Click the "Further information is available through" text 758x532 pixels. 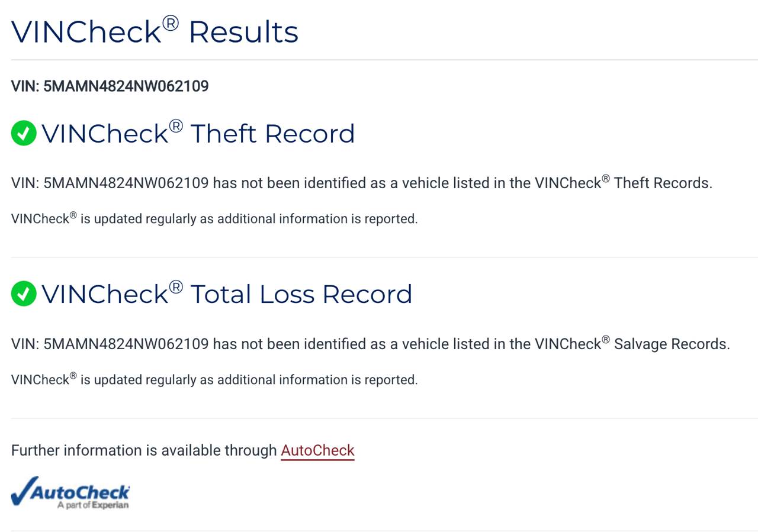pyautogui.click(x=144, y=450)
